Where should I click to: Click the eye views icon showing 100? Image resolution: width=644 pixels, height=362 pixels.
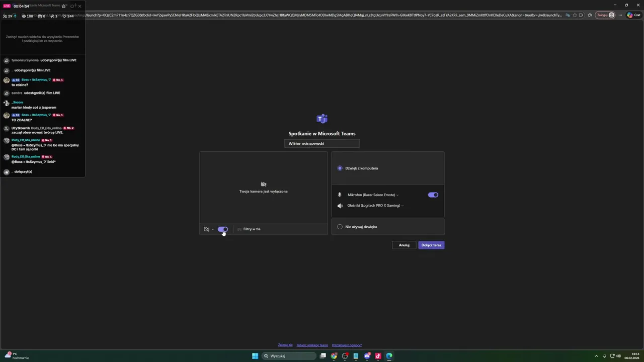[24, 16]
